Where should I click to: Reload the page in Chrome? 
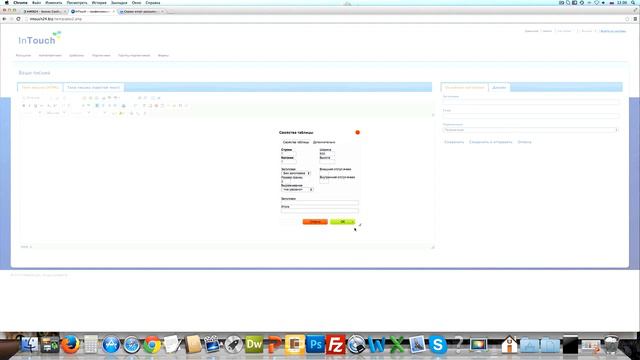[x=18, y=19]
